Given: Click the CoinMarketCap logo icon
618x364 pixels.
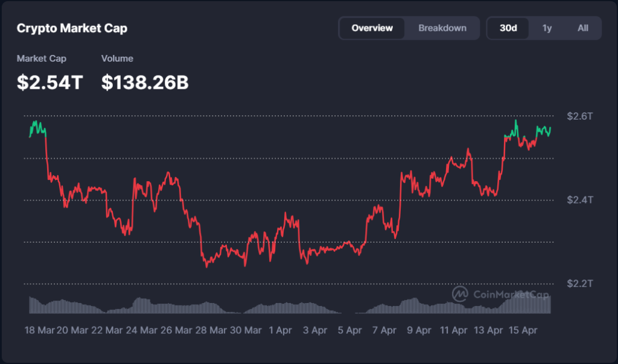Looking at the screenshot, I should coord(460,294).
